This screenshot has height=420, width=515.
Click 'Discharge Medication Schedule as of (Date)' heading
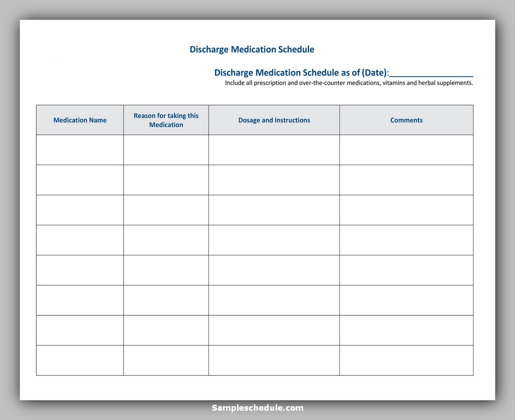point(301,73)
